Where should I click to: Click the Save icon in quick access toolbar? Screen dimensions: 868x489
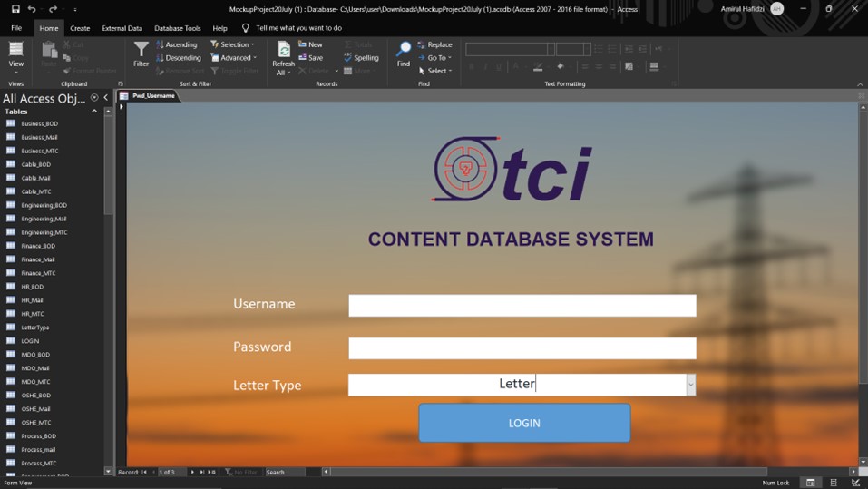(15, 9)
